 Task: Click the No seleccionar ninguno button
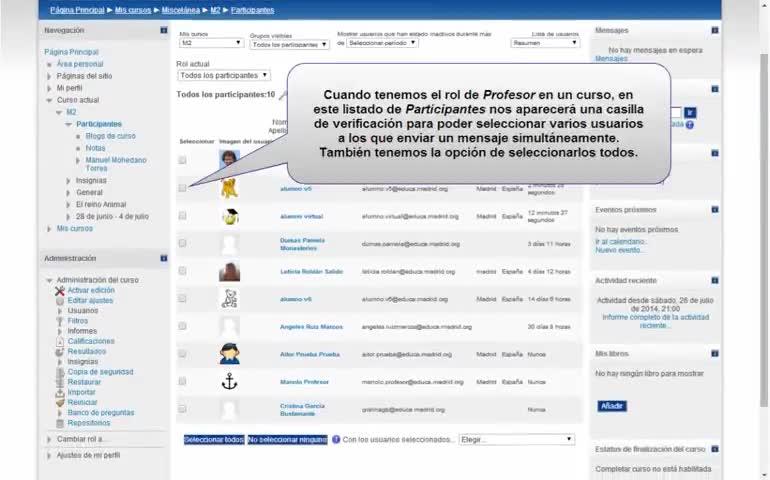point(287,440)
